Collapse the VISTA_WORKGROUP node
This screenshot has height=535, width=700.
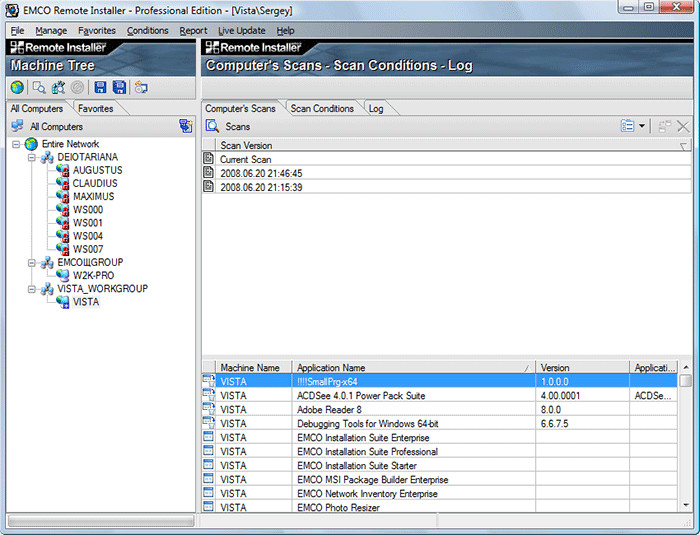tap(32, 289)
